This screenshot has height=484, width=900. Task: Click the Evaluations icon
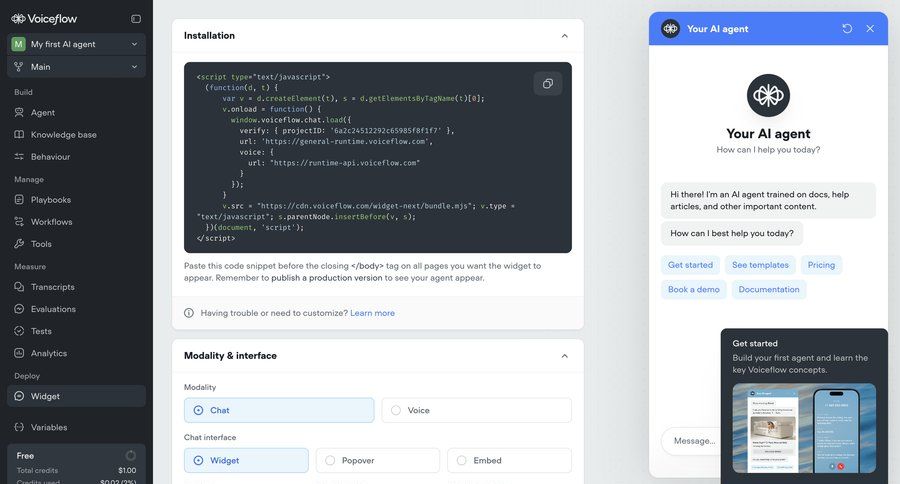19,309
